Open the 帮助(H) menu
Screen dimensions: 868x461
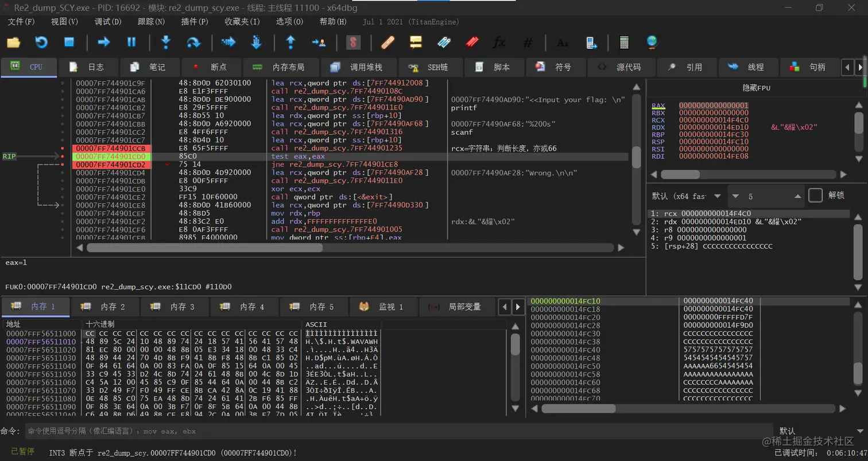(x=333, y=21)
